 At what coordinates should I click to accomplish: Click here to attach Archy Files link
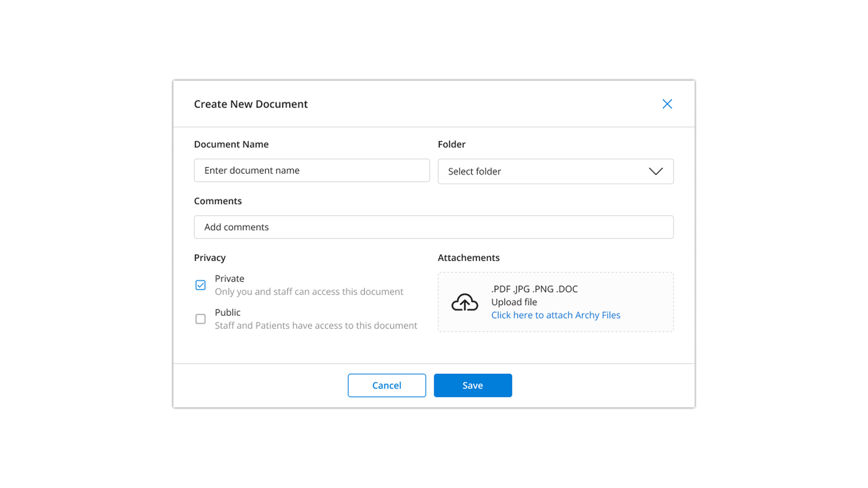tap(556, 315)
